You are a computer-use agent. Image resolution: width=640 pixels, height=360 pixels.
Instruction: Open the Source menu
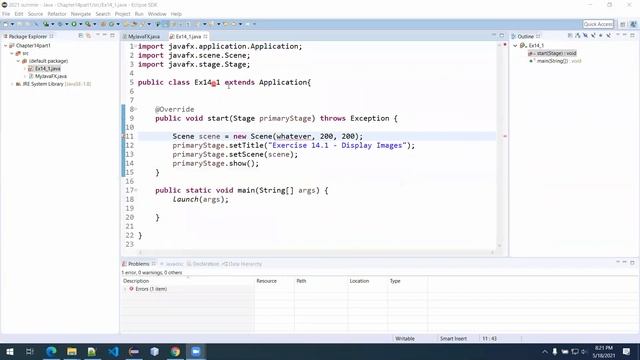[35, 14]
